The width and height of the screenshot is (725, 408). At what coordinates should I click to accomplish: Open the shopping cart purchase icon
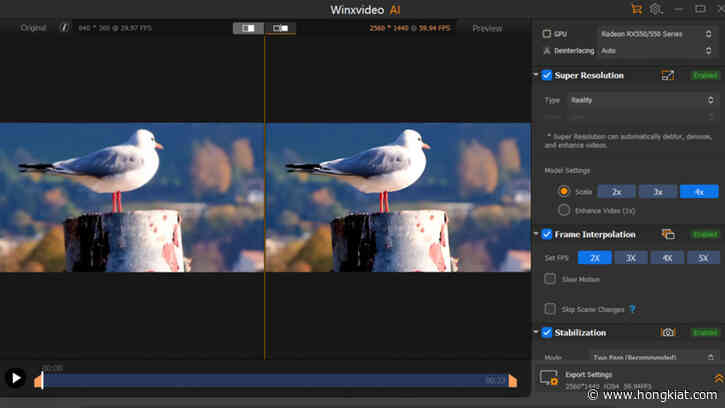637,9
